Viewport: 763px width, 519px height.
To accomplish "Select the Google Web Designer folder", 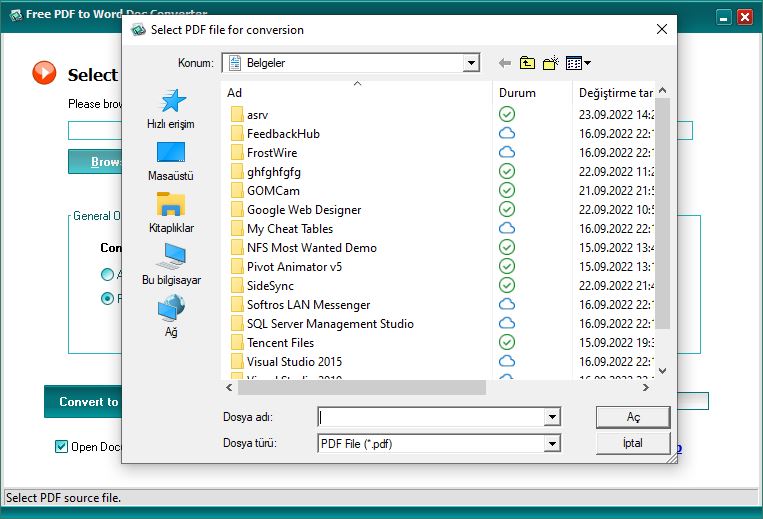I will pos(296,210).
